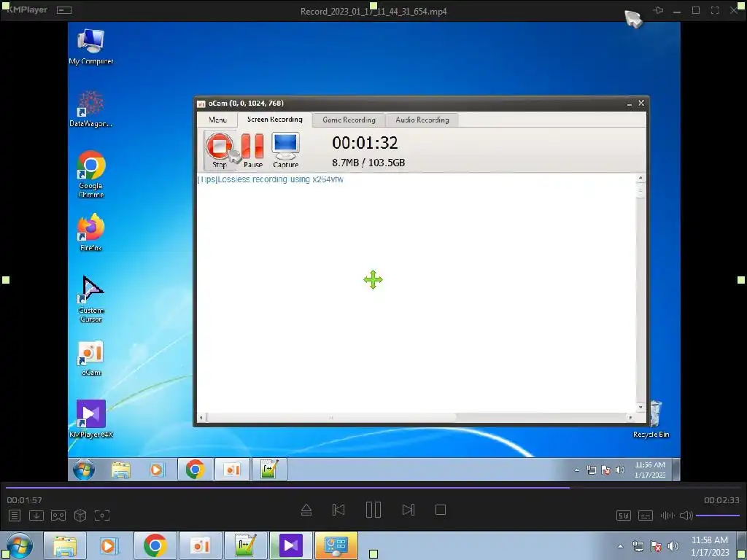Pin KMPlayer window on top
This screenshot has width=747, height=560.
658,10
